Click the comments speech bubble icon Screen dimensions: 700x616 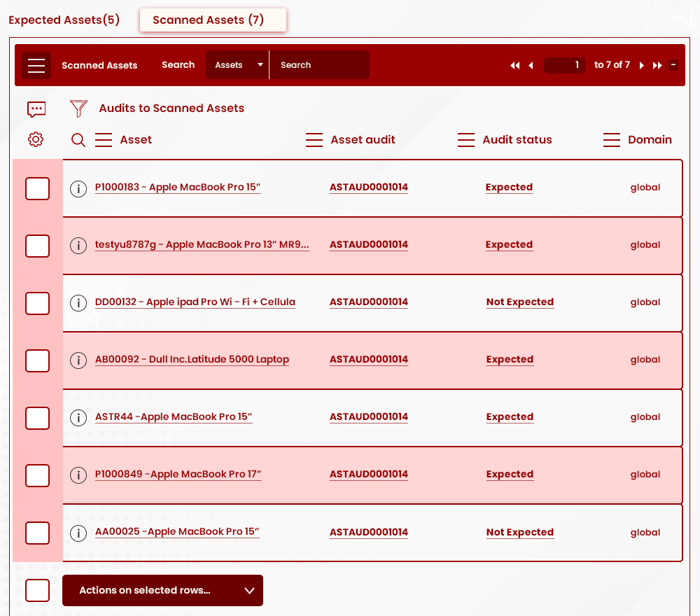(x=36, y=109)
